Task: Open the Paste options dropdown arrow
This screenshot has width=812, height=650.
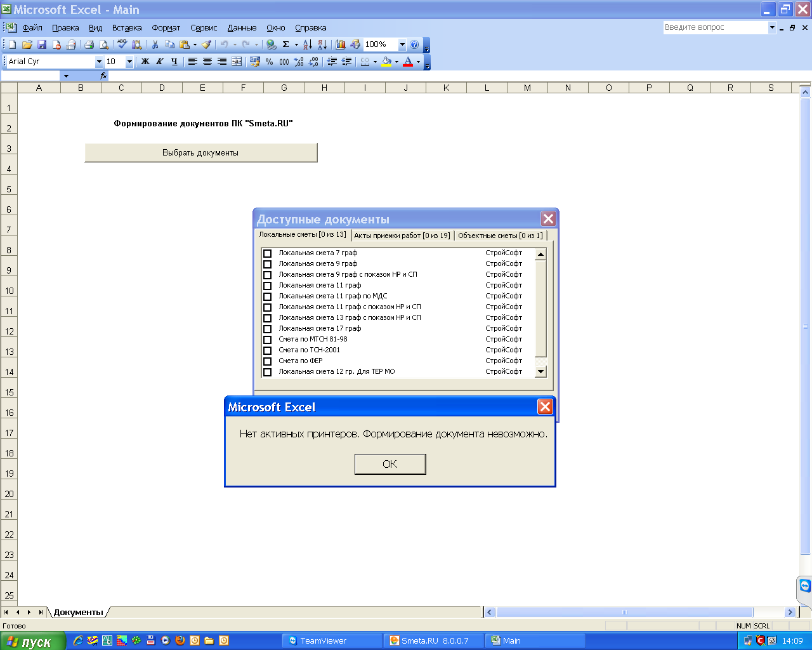Action: click(x=195, y=44)
